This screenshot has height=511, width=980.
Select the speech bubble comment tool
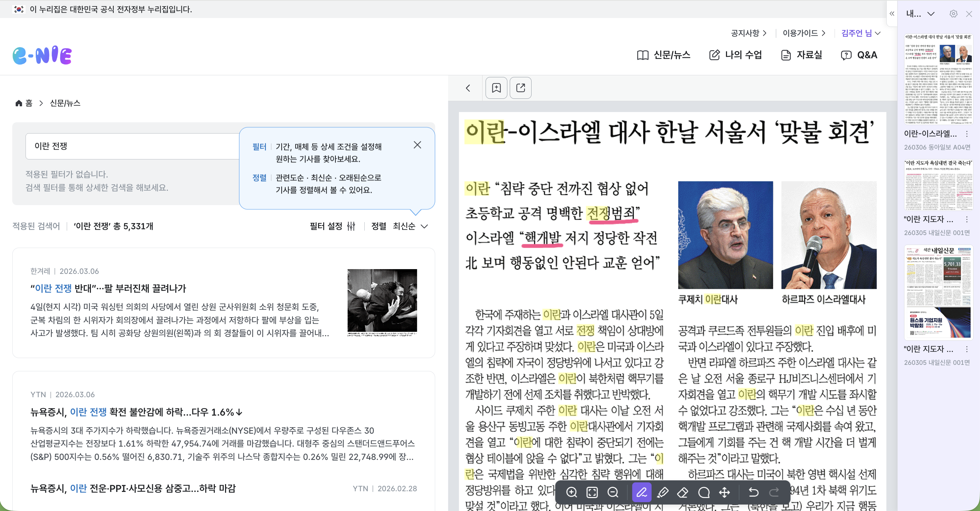[704, 492]
